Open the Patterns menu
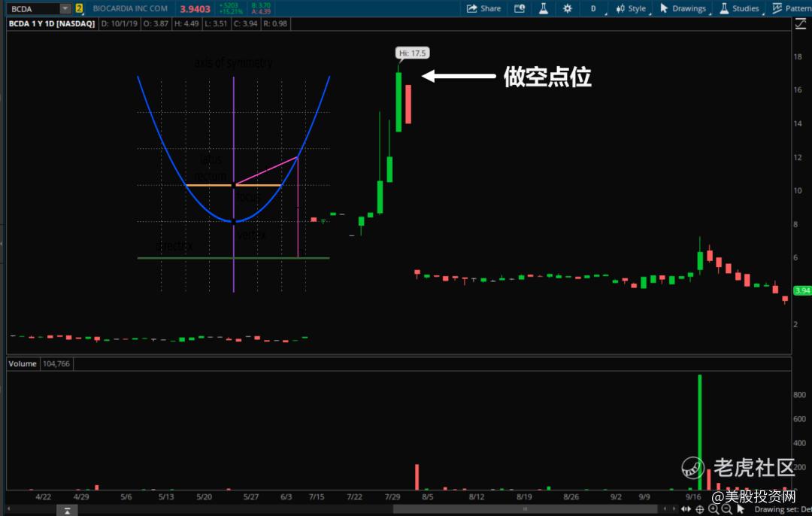 point(792,8)
